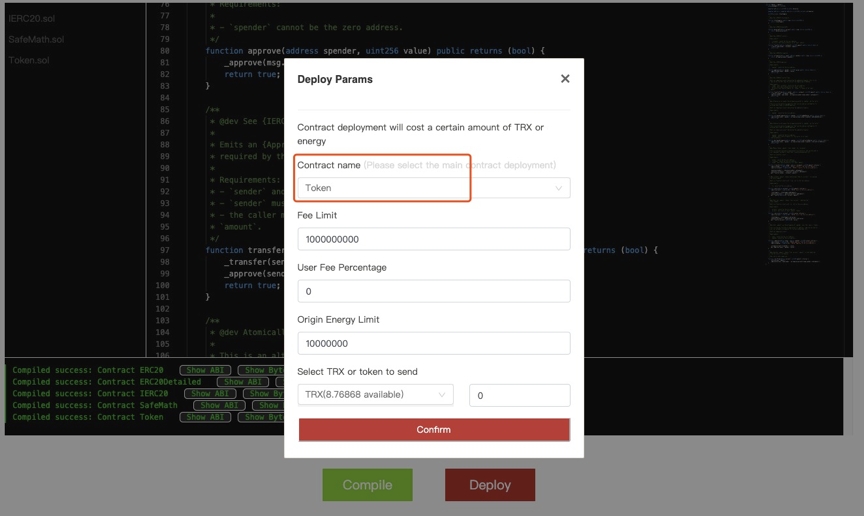Select the Origin Energy Limit field
This screenshot has height=516, width=864.
(433, 343)
